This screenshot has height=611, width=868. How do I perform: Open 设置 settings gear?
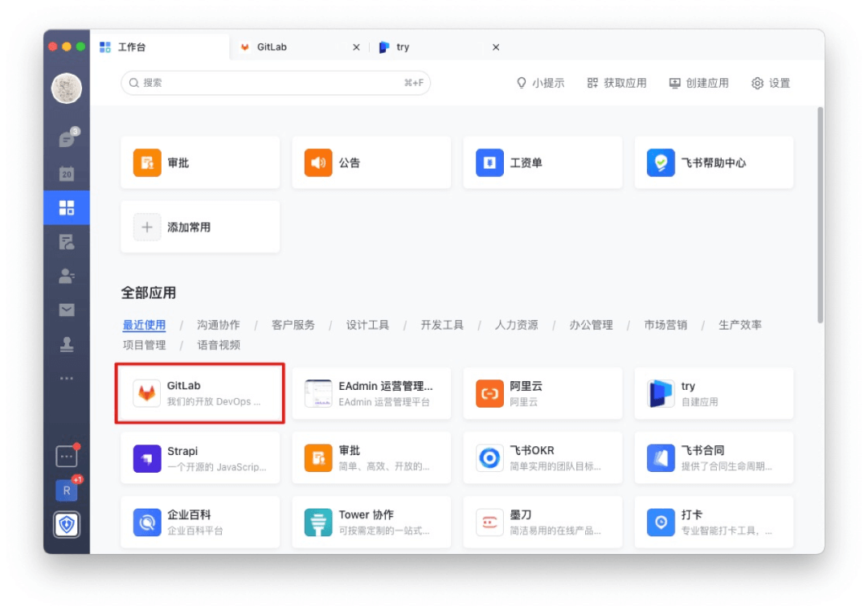click(770, 83)
